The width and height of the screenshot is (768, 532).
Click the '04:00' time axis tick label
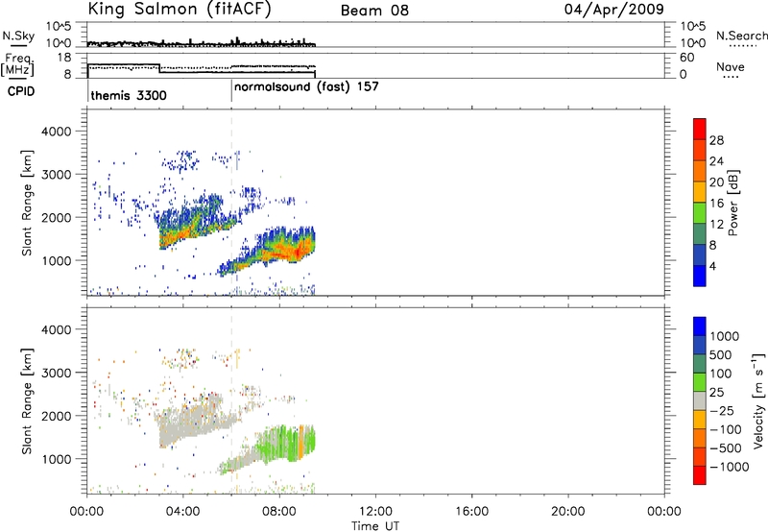tap(182, 512)
